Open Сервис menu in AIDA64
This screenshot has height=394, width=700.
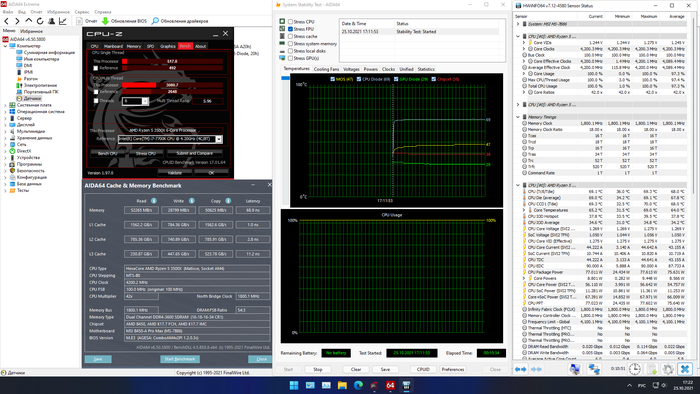pyautogui.click(x=82, y=12)
